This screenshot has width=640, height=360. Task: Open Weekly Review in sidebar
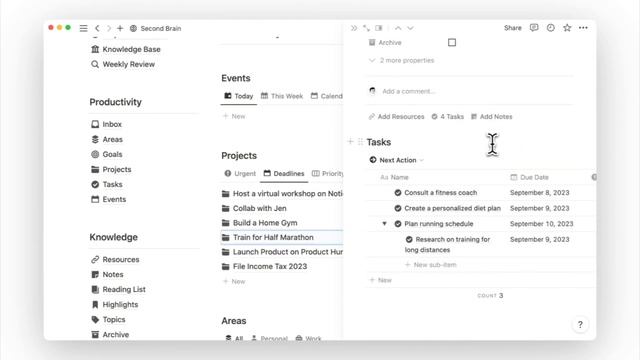point(123,64)
